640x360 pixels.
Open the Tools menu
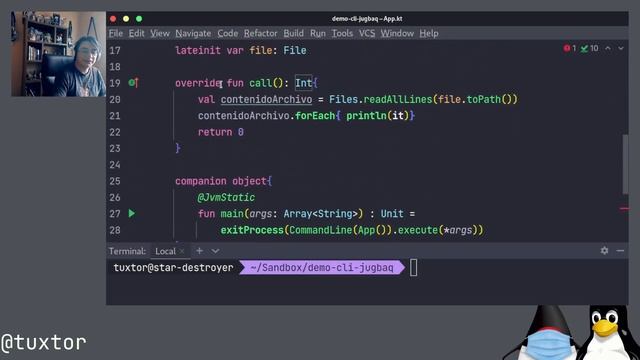(x=342, y=33)
